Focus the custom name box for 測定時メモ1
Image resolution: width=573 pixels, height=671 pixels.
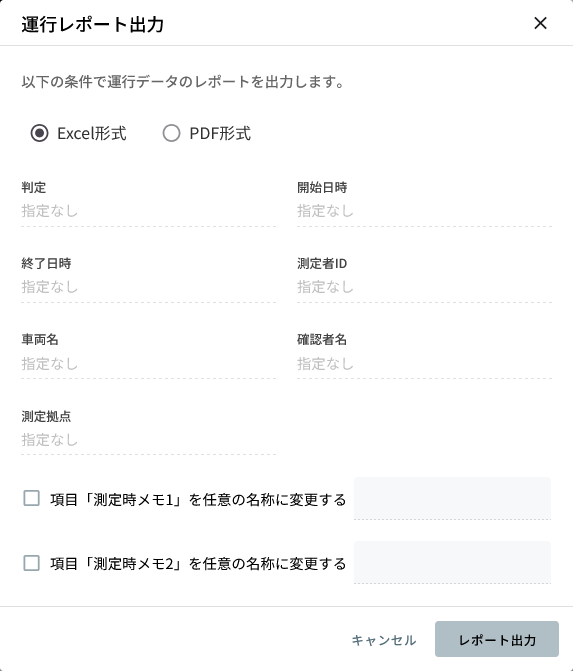pos(452,499)
